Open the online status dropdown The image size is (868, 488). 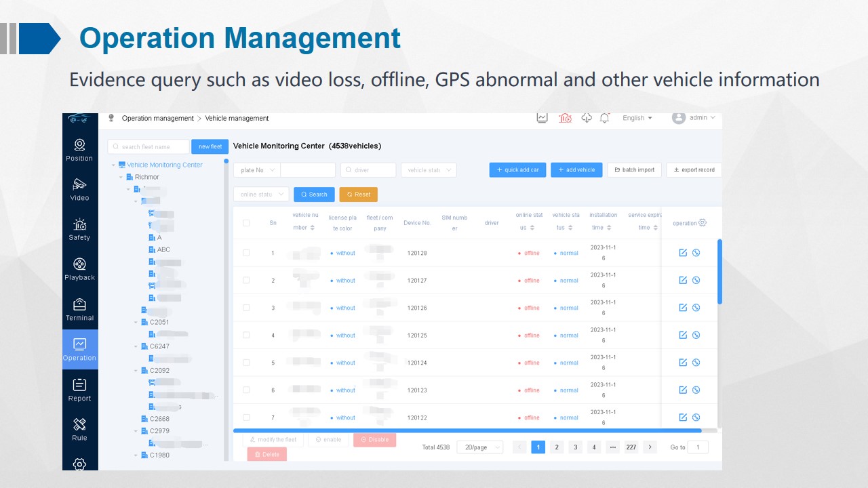click(x=261, y=195)
